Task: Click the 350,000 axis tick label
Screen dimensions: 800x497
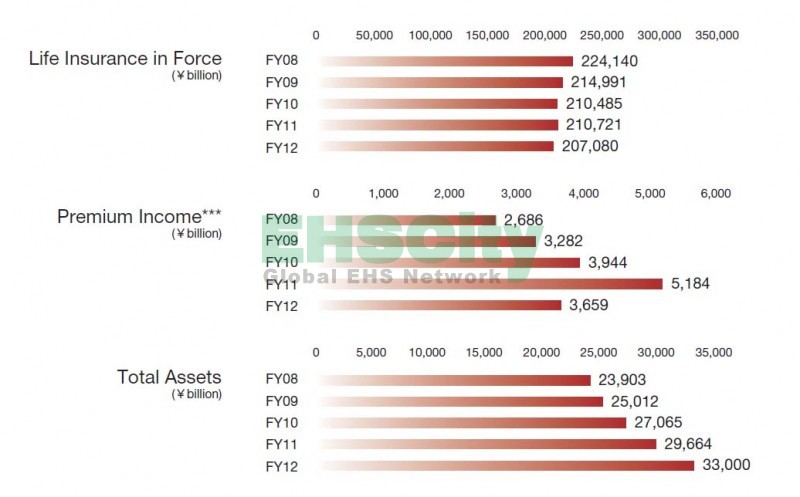Action: (716, 35)
